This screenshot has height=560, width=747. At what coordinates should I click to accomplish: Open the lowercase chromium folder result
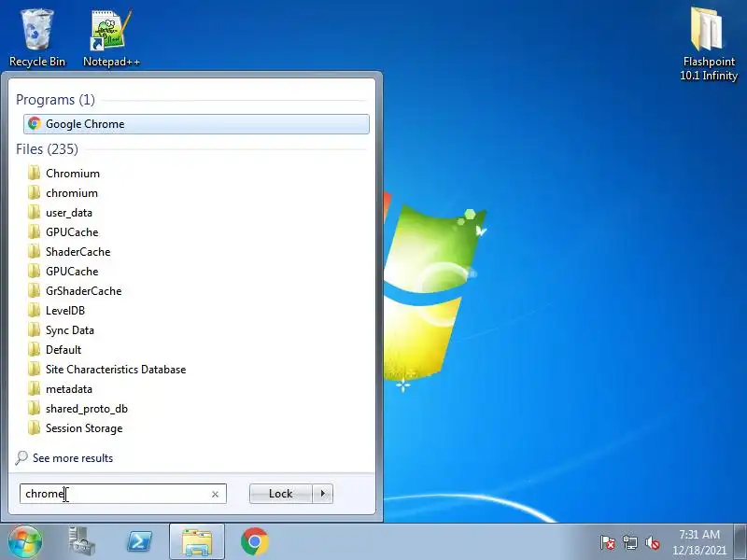click(72, 193)
